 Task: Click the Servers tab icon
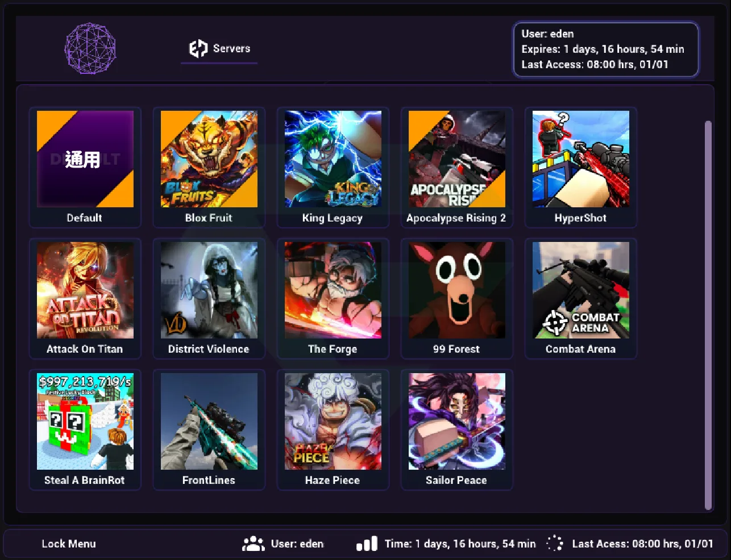pos(198,49)
